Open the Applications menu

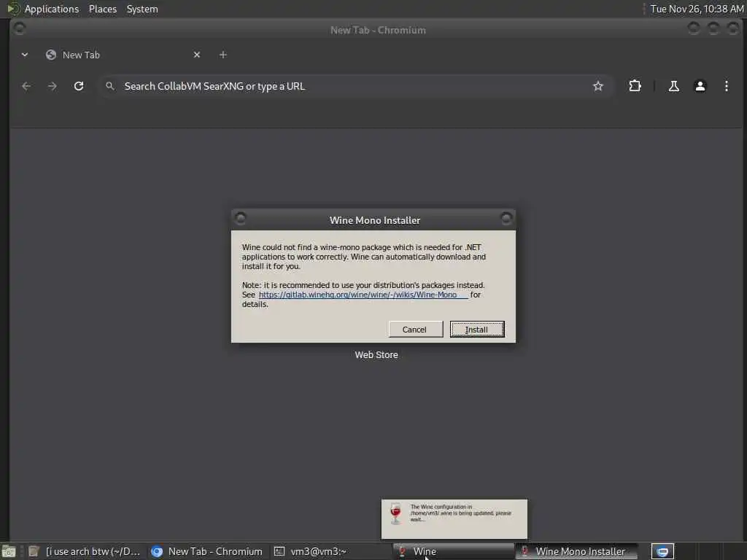tap(52, 9)
